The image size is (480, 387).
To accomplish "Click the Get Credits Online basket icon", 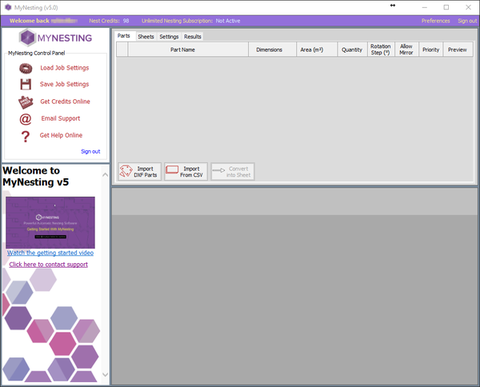I will coord(26,102).
